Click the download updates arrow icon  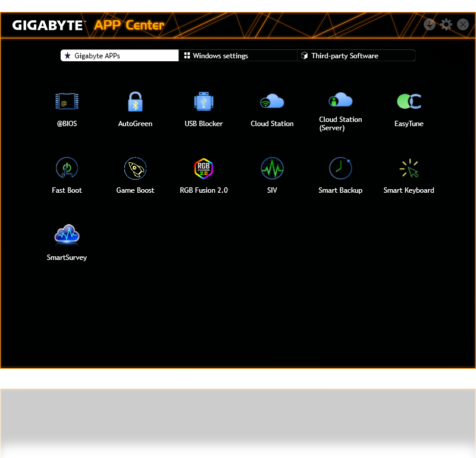430,24
